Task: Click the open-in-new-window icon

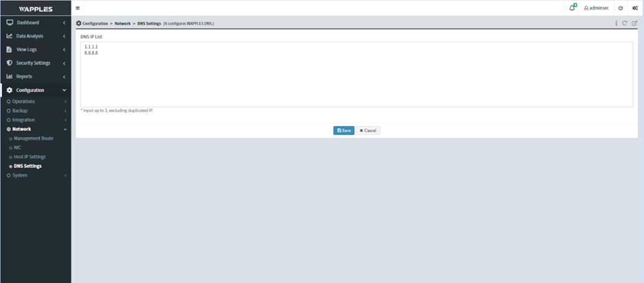Action: pyautogui.click(x=634, y=23)
